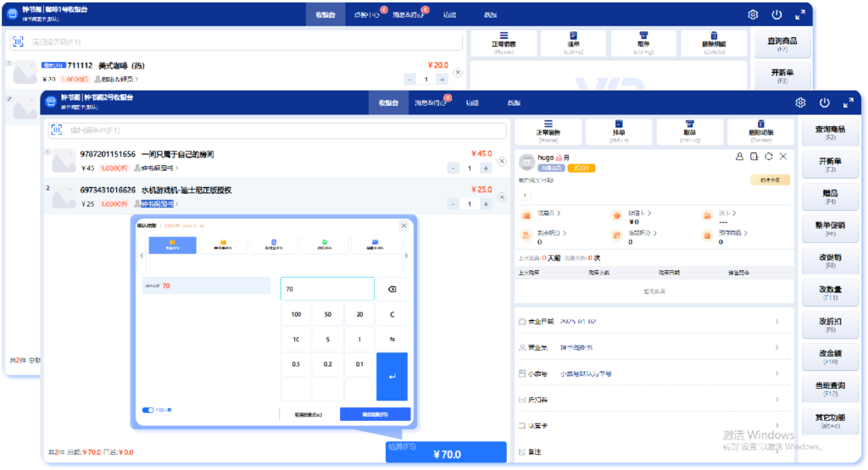
Task: Open settings gear in front window header
Action: (x=799, y=102)
